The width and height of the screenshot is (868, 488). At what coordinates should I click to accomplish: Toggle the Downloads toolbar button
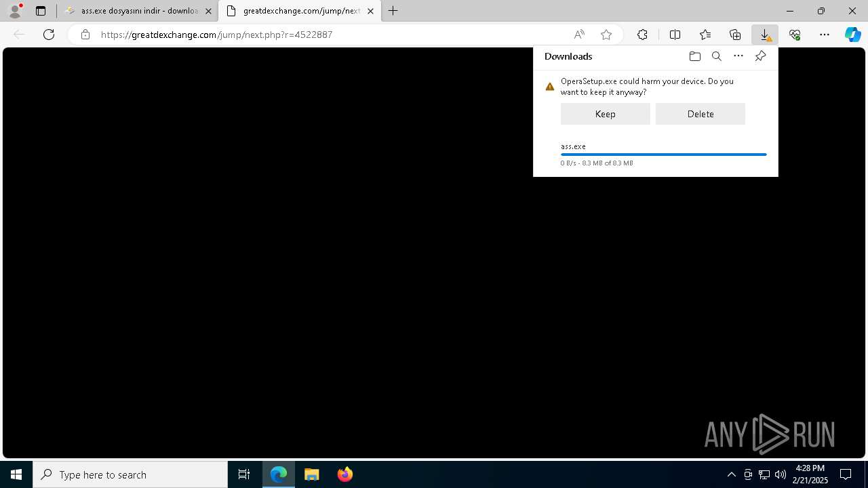765,35
